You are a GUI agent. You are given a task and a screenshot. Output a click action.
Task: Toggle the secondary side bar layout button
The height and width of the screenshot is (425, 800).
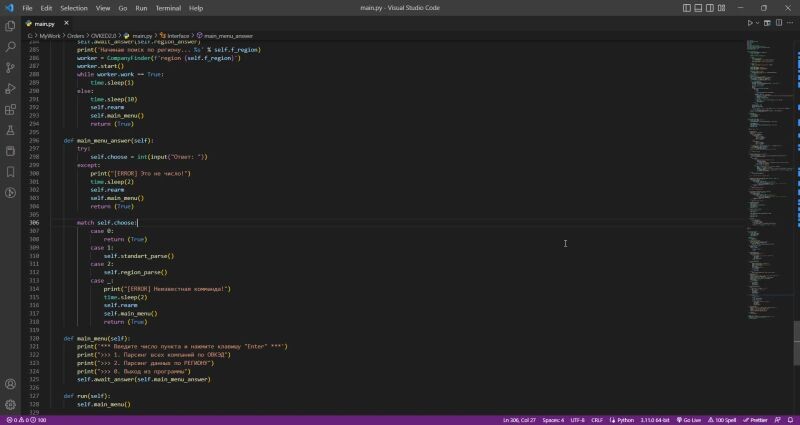point(711,7)
